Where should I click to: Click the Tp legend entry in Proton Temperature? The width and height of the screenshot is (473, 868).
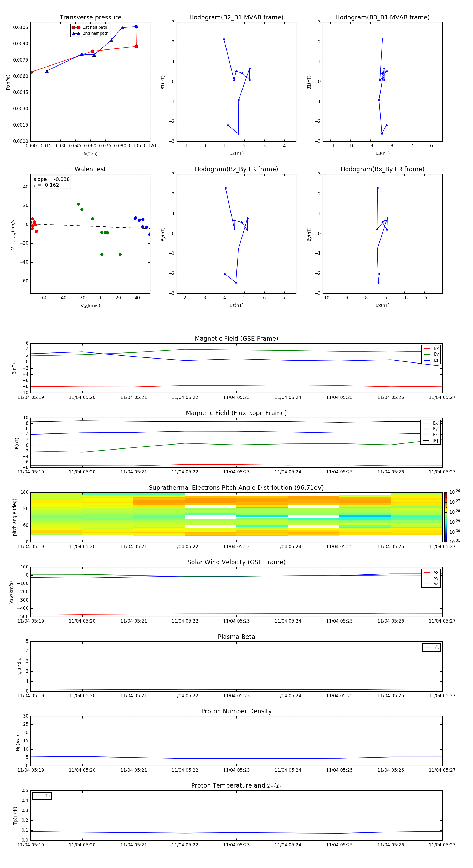42,796
